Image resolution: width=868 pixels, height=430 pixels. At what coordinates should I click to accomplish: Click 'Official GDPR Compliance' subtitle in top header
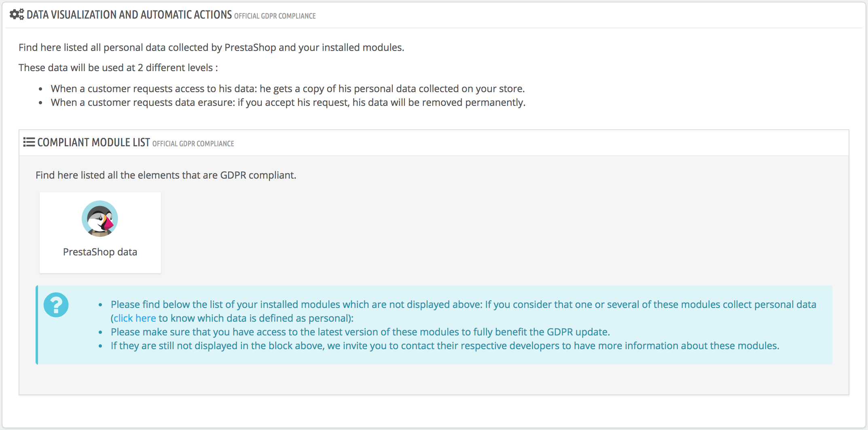[x=275, y=16]
